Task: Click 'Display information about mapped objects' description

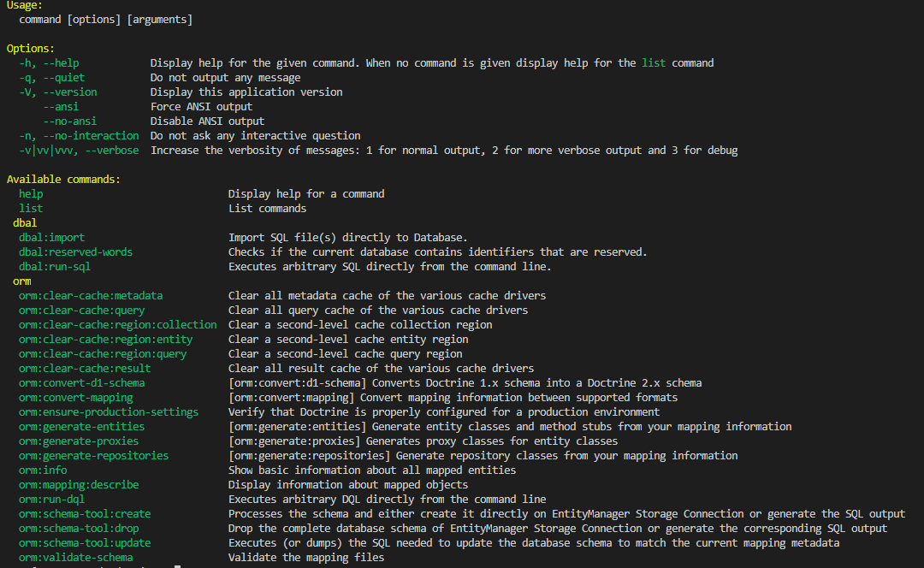Action: pyautogui.click(x=348, y=485)
